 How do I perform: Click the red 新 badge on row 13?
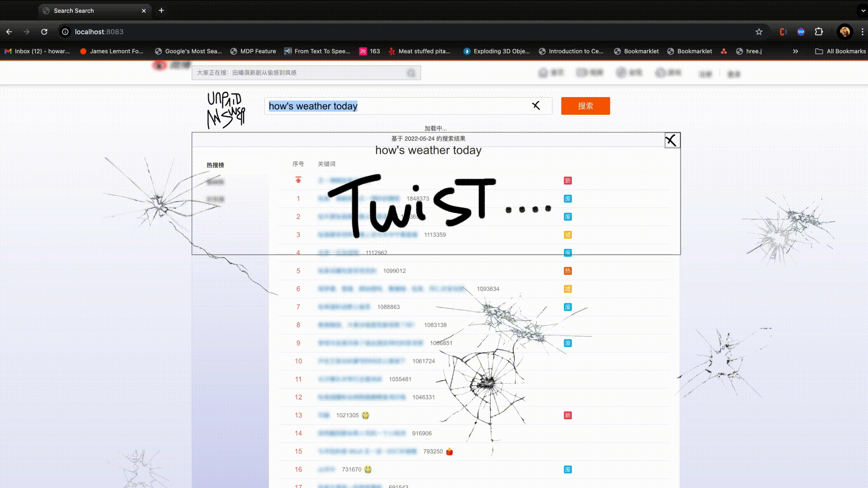pos(568,415)
